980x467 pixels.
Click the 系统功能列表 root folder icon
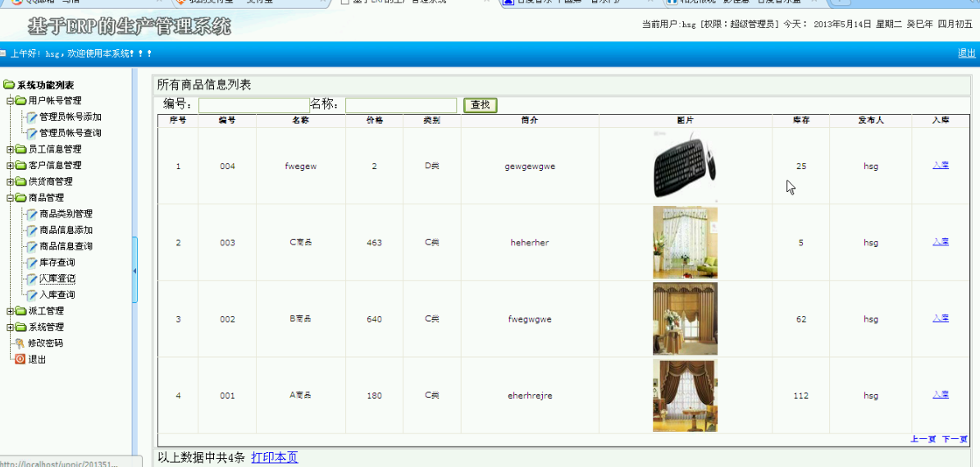[x=9, y=85]
